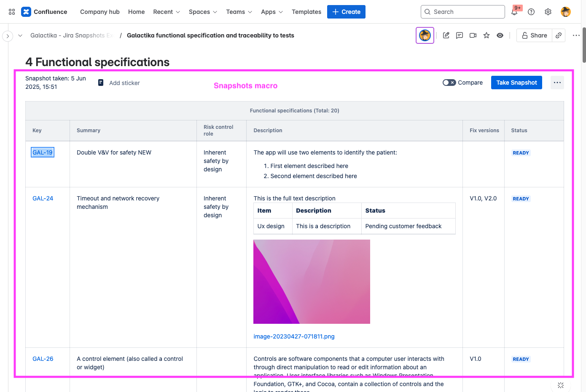
Task: Open the page editor with the pencil icon
Action: (446, 35)
